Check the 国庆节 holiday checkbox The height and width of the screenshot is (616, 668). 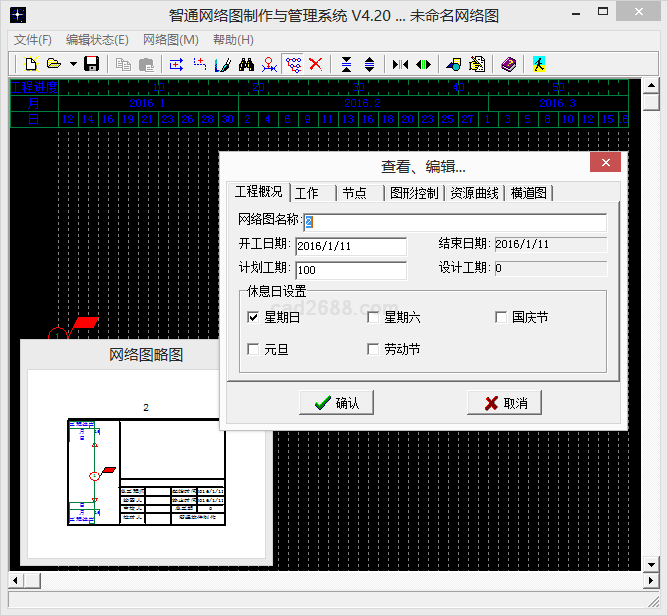tap(502, 317)
